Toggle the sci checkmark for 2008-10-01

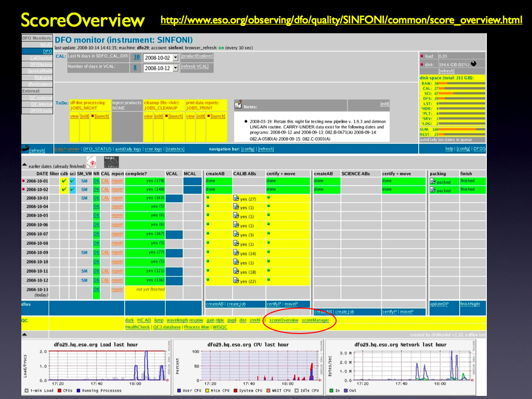point(73,181)
